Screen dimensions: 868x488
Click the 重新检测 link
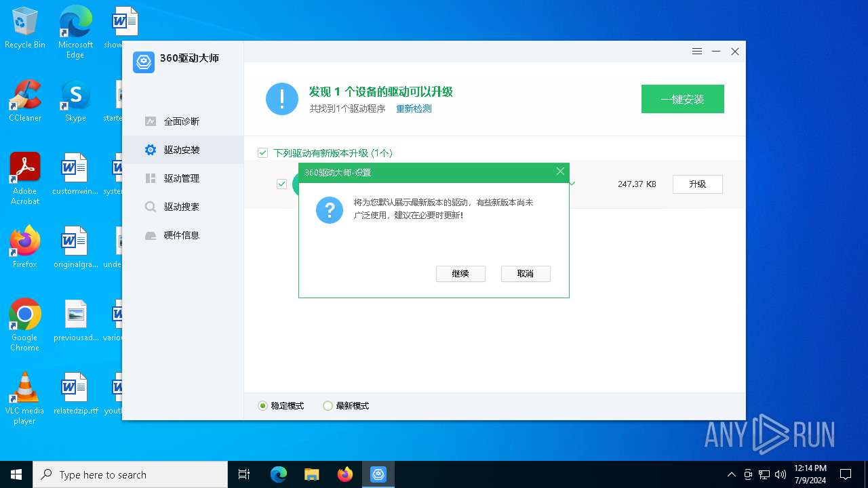pyautogui.click(x=414, y=108)
